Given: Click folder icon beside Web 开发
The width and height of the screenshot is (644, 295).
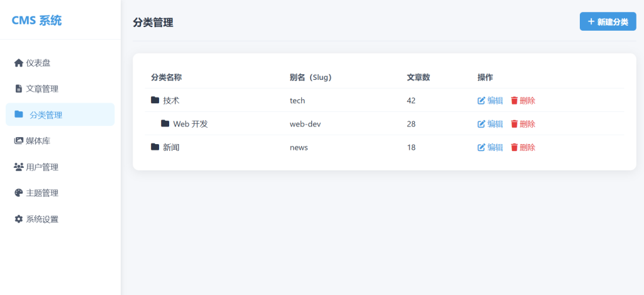Looking at the screenshot, I should pos(165,124).
